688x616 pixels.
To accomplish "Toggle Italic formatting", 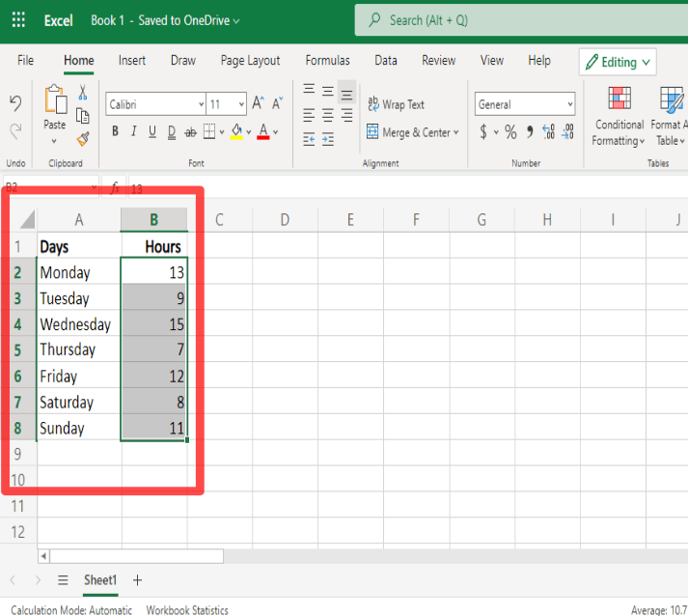I will pyautogui.click(x=134, y=131).
